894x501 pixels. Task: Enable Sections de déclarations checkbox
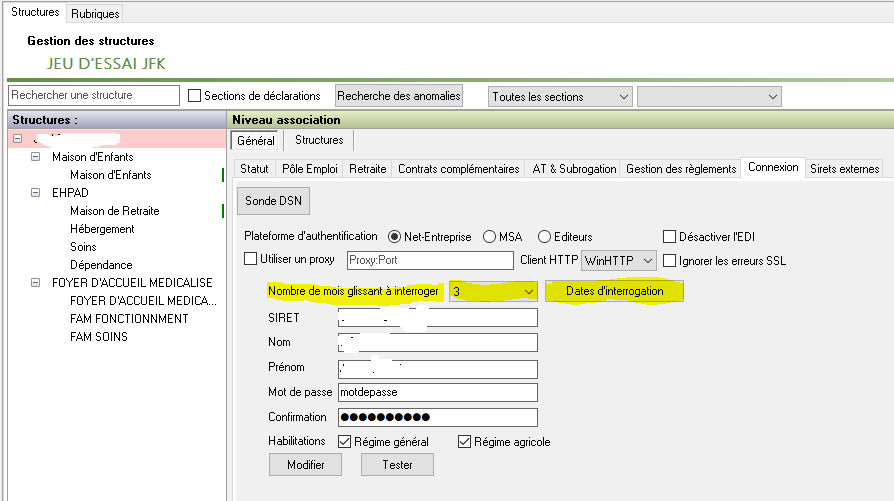195,96
